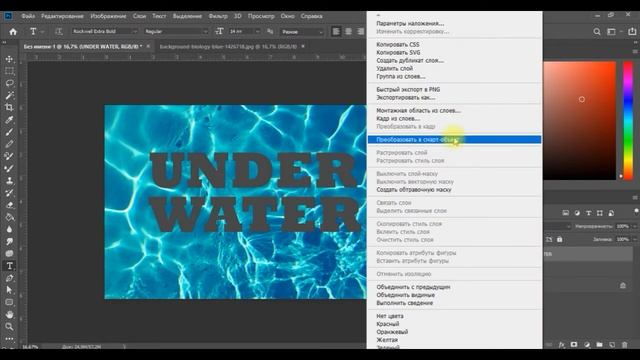Viewport: 640px width, 360px height.
Task: Create new adjustment layer icon
Action: 587,345
